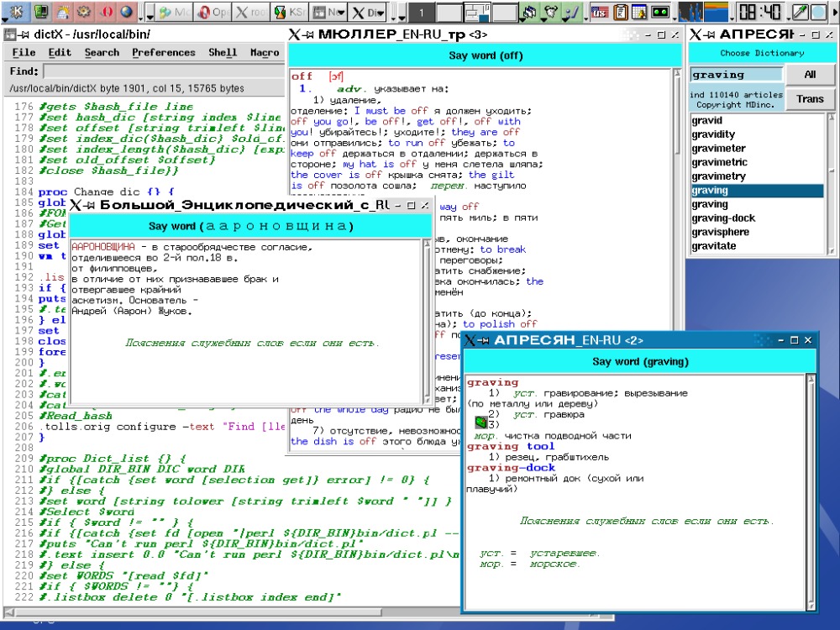Image resolution: width=840 pixels, height=630 pixels.
Task: Open the Preferences menu in dictX
Action: [x=164, y=52]
